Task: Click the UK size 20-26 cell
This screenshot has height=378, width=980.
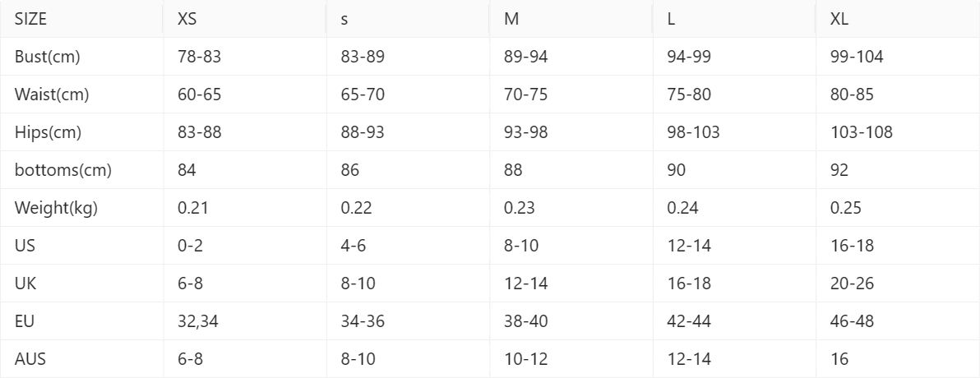Action: point(898,283)
